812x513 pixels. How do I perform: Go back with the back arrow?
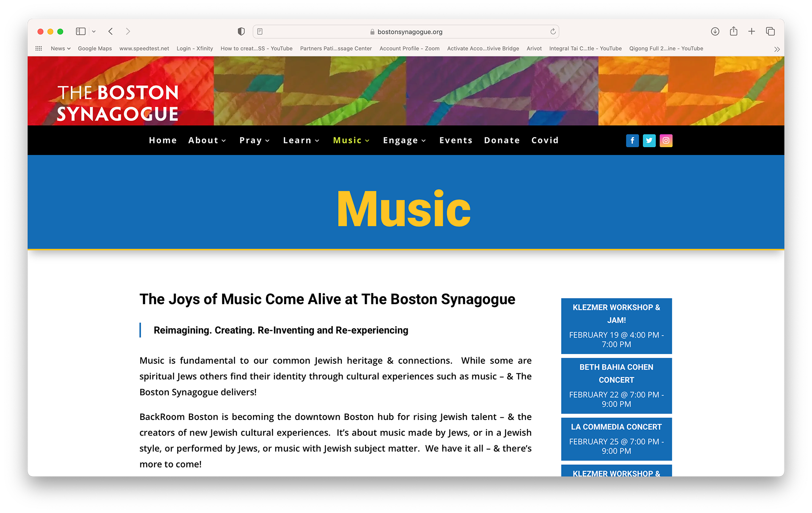(x=111, y=31)
